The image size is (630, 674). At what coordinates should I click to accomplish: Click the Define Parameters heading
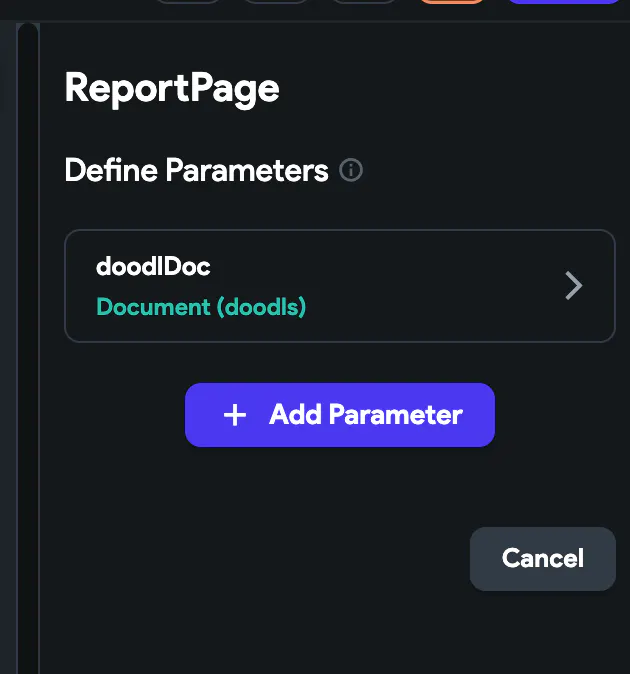(196, 170)
